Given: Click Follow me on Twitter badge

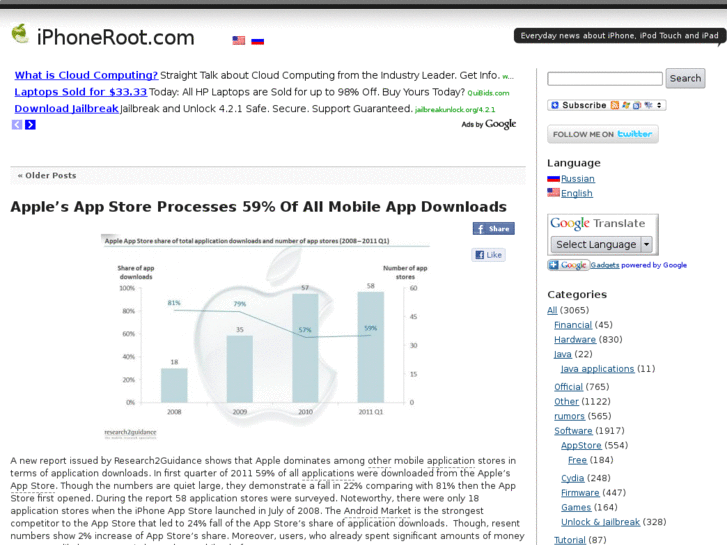Looking at the screenshot, I should click(602, 134).
